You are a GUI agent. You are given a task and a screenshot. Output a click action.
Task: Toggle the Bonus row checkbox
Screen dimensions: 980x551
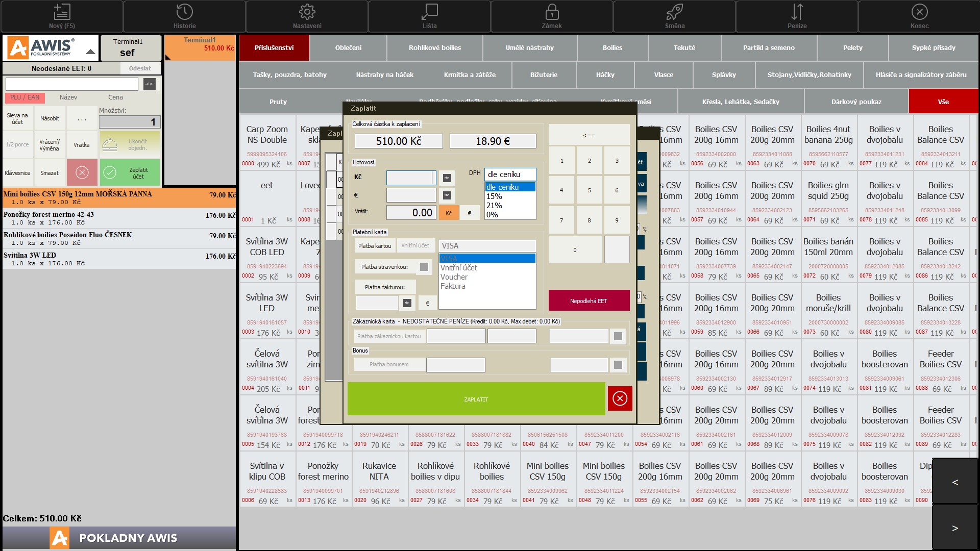pyautogui.click(x=618, y=365)
